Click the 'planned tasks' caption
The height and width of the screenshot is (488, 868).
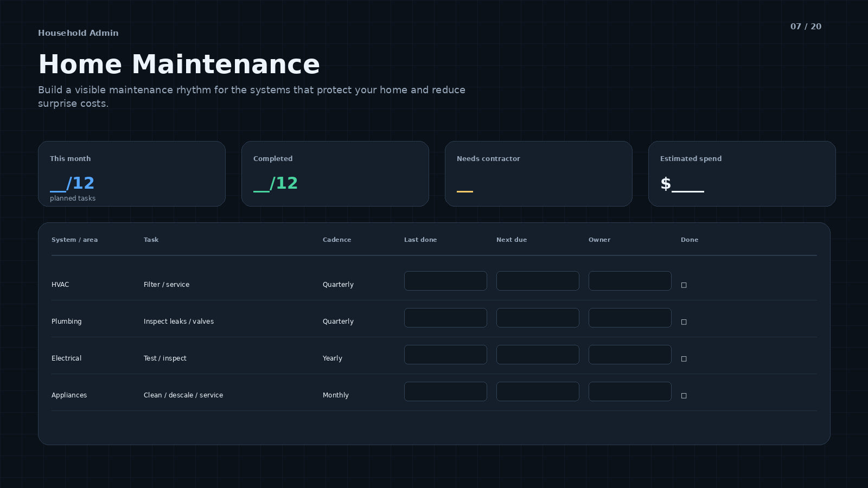coord(73,198)
